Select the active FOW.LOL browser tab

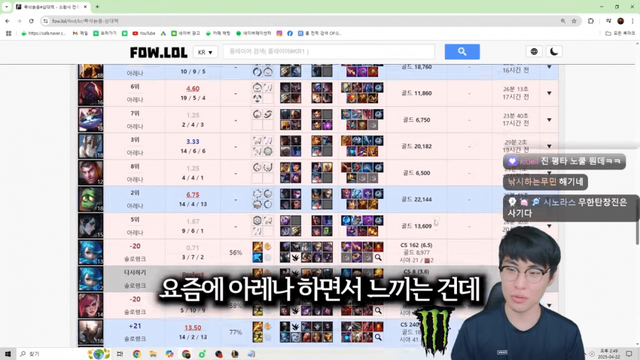point(52,7)
